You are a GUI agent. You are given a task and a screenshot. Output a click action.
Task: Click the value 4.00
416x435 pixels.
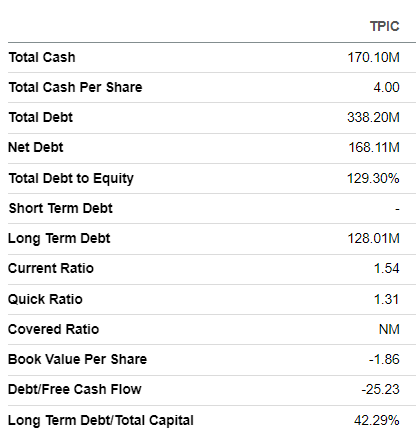[386, 87]
